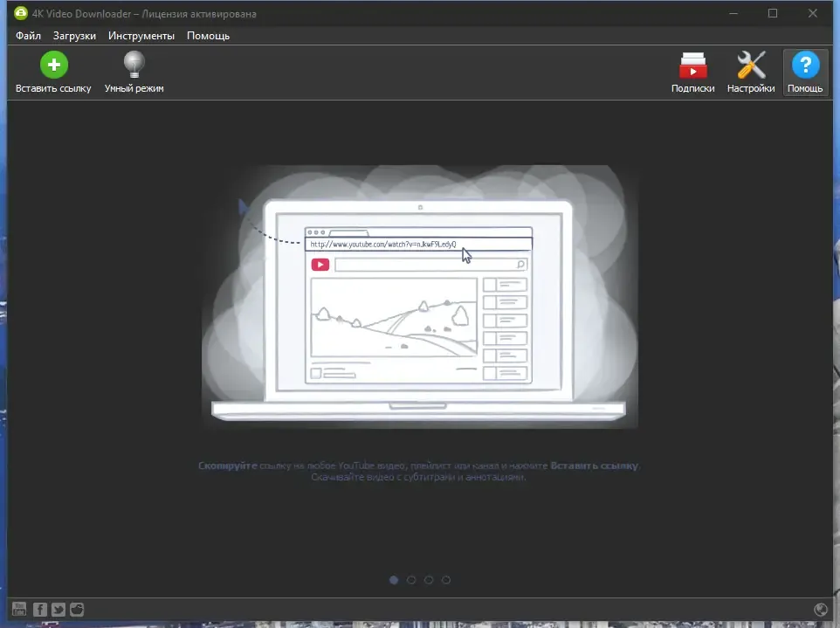Maximize the 4K Video Downloader window
This screenshot has width=840, height=628.
(x=773, y=13)
